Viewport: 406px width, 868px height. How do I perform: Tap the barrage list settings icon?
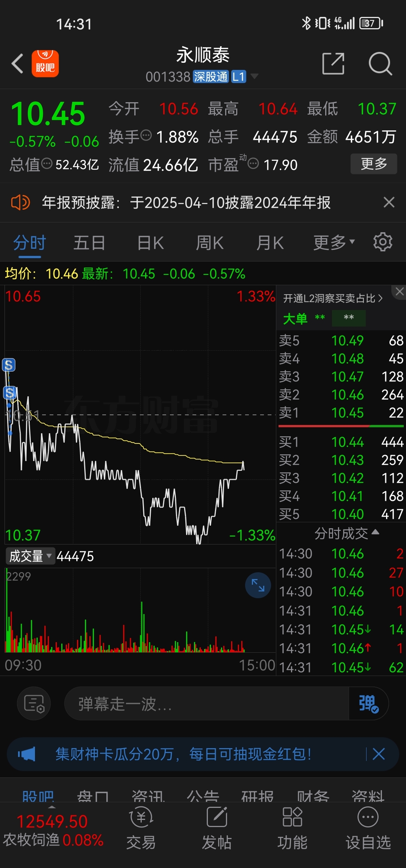click(34, 703)
